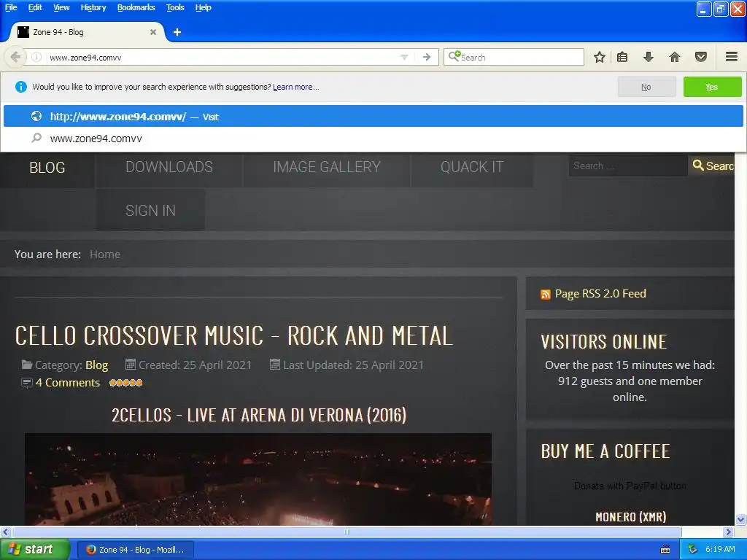Open the QUACK IT navigation item
This screenshot has height=560, width=747.
tap(472, 167)
